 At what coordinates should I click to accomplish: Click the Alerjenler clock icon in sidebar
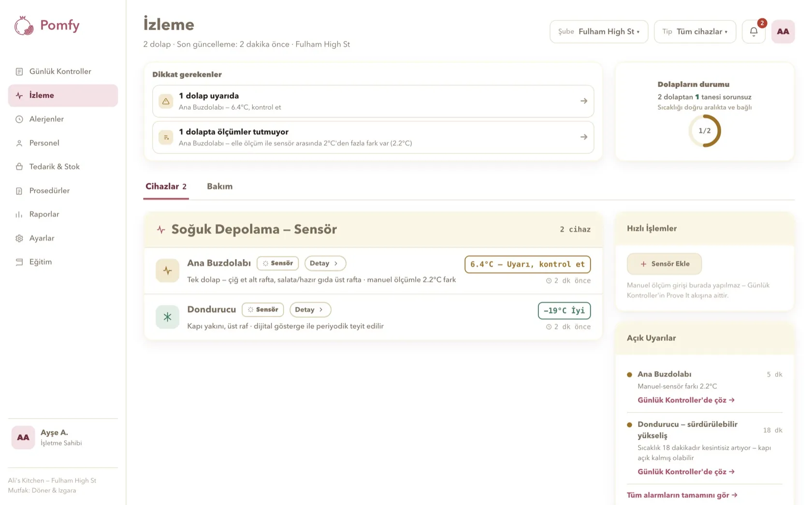19,119
